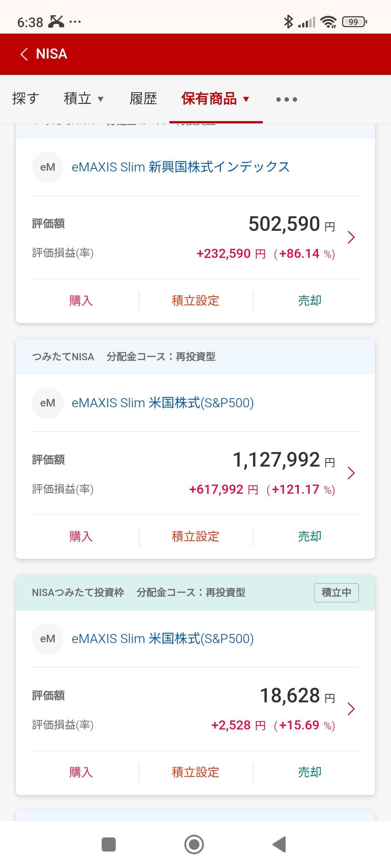The width and height of the screenshot is (391, 868).
Task: Tap the 積立中 status badge
Action: click(336, 592)
